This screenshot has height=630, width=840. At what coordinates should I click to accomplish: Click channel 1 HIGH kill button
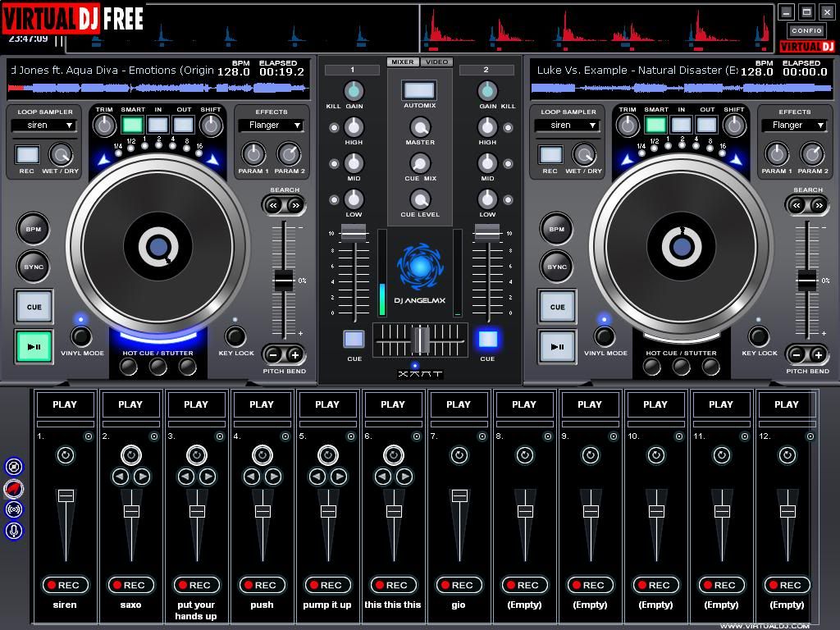334,127
